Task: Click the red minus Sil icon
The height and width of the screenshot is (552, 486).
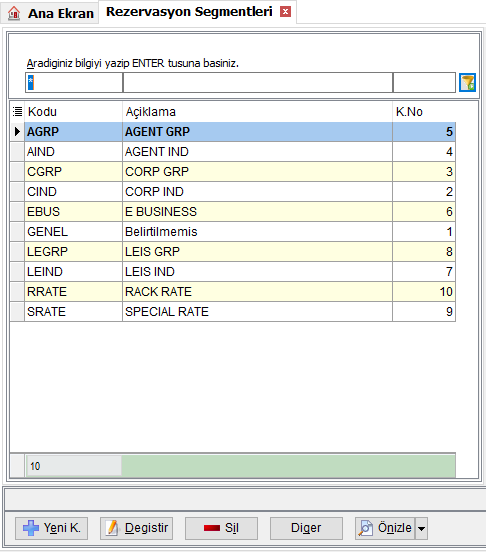Action: pos(212,528)
